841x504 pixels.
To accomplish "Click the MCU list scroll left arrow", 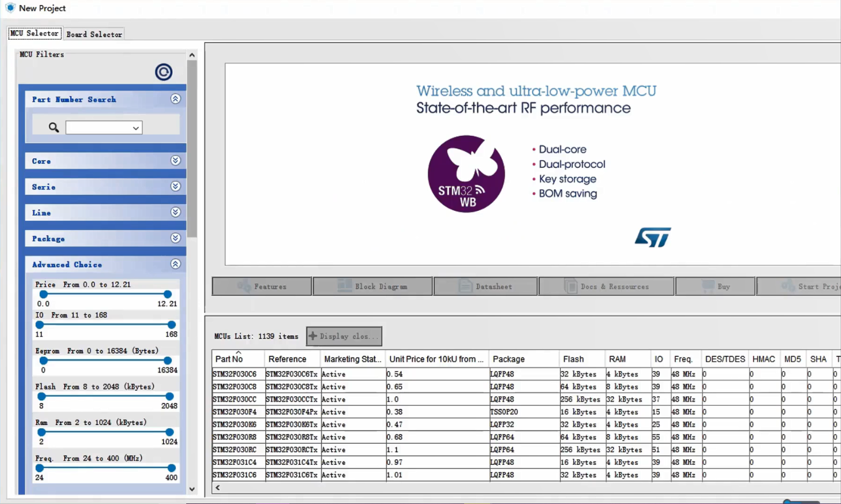I will pyautogui.click(x=218, y=487).
